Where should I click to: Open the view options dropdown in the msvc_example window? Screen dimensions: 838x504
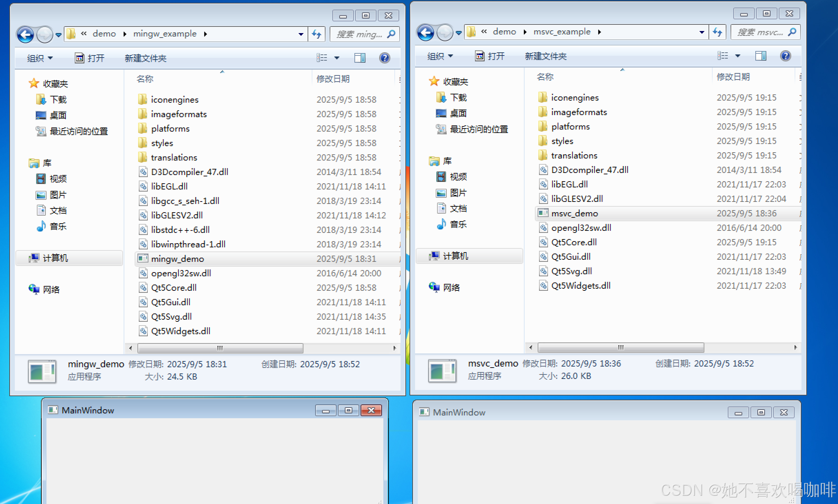point(737,56)
